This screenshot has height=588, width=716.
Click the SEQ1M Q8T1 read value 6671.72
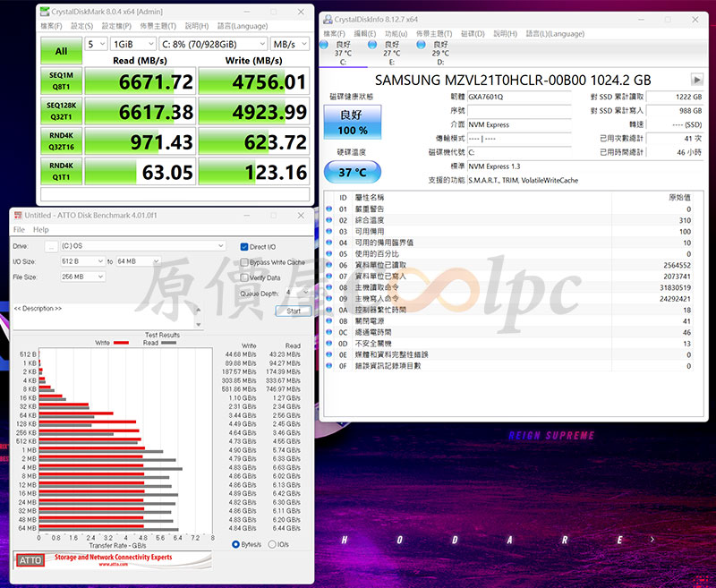141,81
